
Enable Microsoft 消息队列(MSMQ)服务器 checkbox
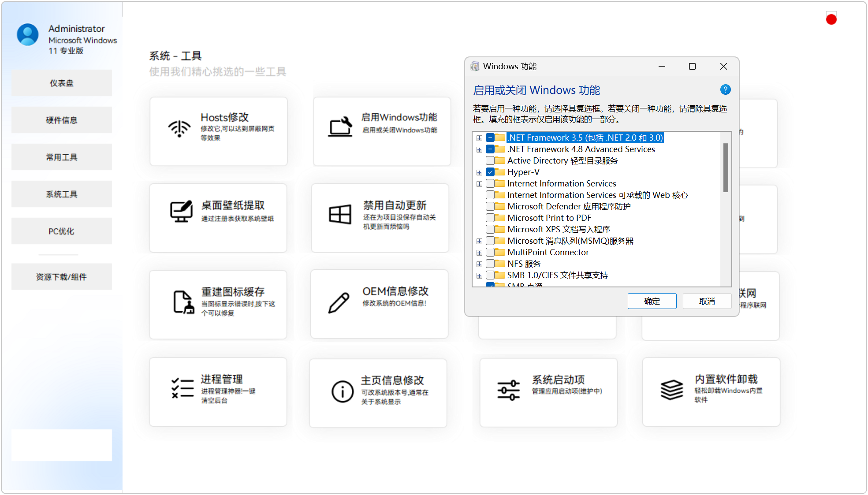pyautogui.click(x=490, y=241)
